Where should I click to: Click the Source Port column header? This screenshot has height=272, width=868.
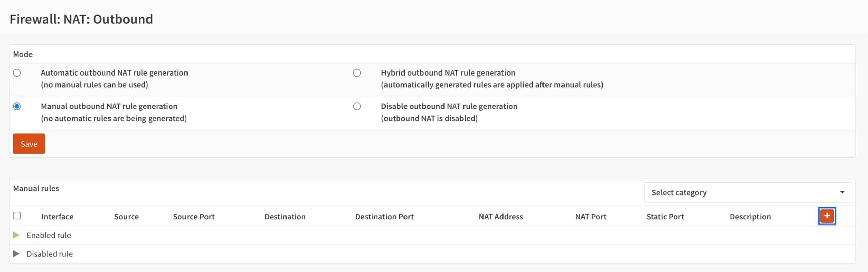pos(194,217)
